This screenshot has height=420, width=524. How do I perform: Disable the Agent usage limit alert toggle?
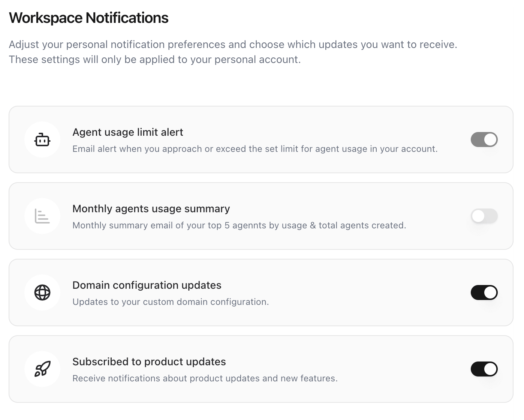click(x=484, y=140)
